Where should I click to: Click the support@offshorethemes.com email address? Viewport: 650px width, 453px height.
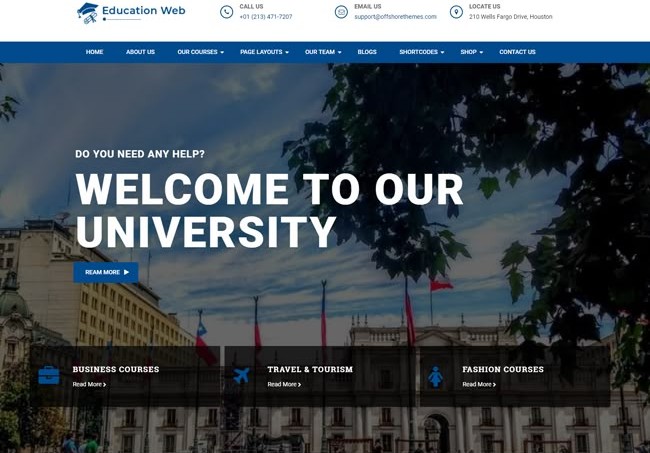[x=395, y=17]
